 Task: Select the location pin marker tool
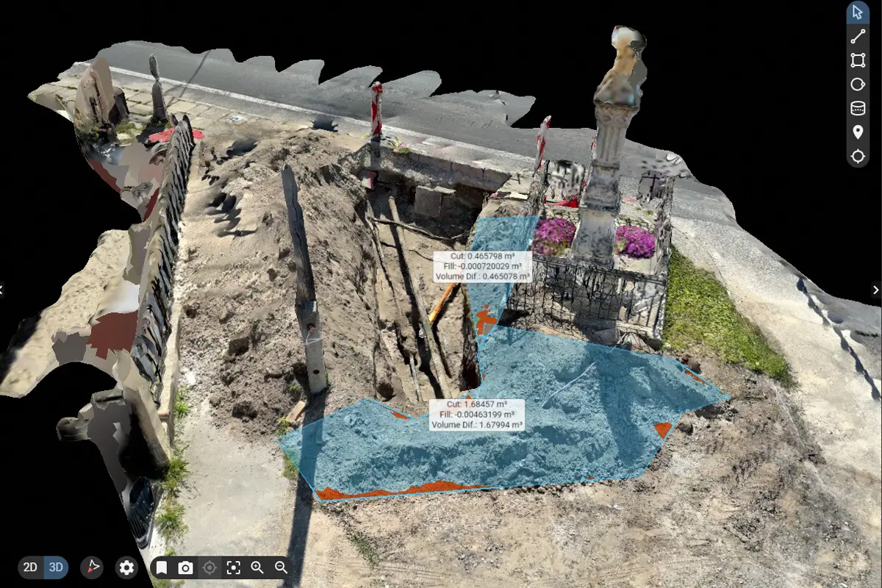[858, 132]
